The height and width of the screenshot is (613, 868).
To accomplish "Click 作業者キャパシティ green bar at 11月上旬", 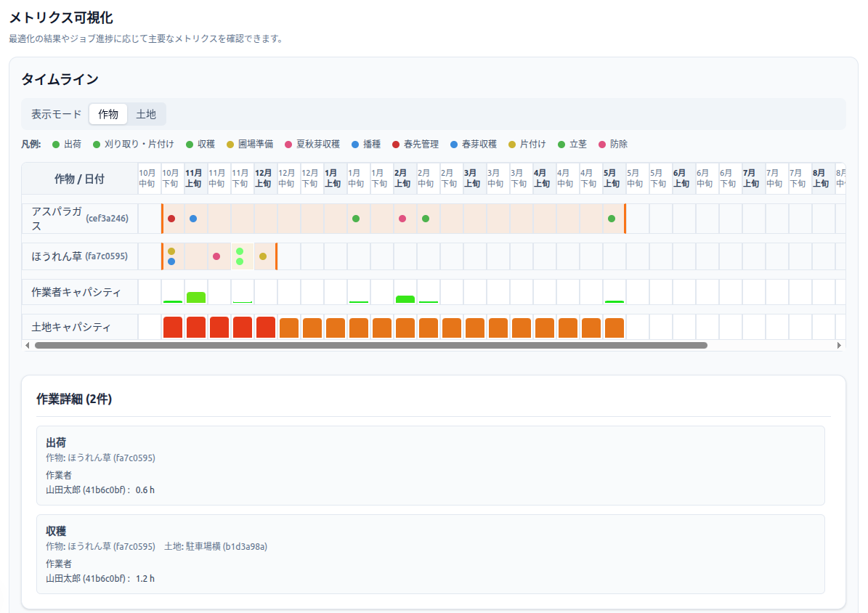I will (x=196, y=298).
